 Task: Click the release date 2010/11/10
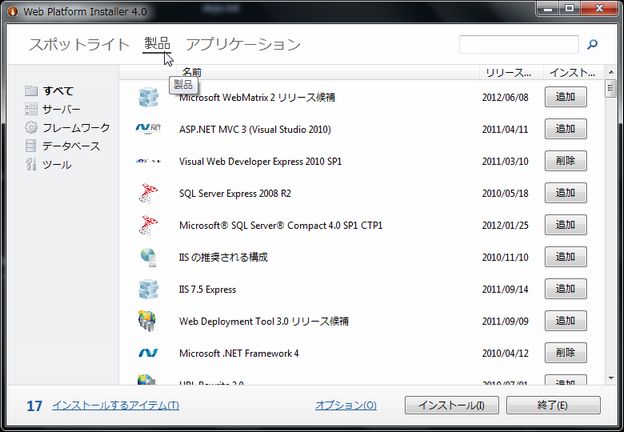[x=505, y=257]
